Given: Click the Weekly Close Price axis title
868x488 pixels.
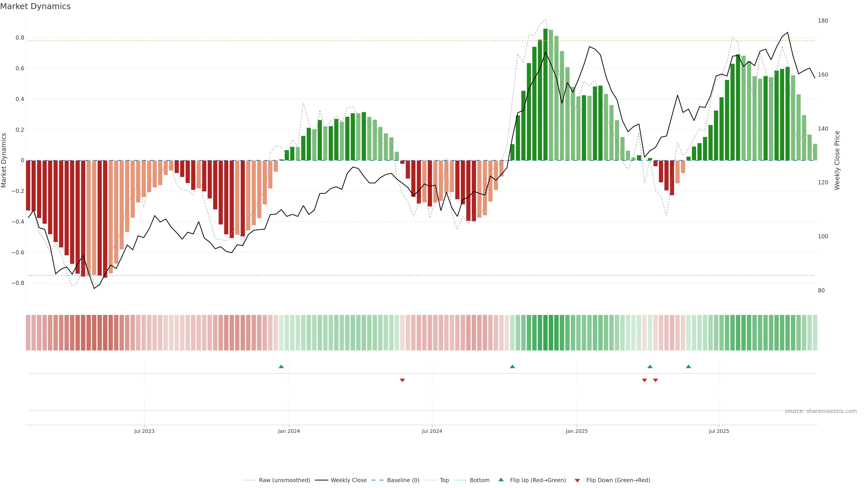Looking at the screenshot, I should point(837,160).
